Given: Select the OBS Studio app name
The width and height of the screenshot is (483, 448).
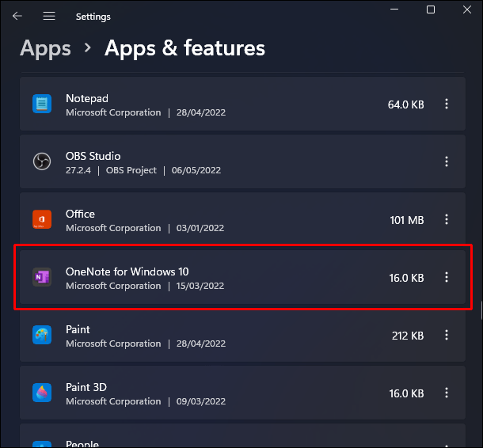Looking at the screenshot, I should pos(93,156).
